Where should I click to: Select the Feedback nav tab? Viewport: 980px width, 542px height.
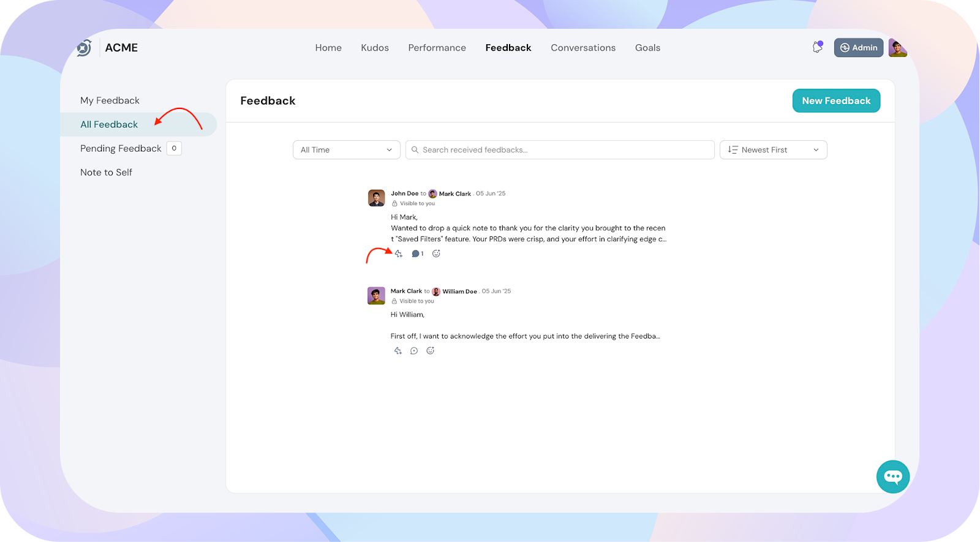click(508, 48)
